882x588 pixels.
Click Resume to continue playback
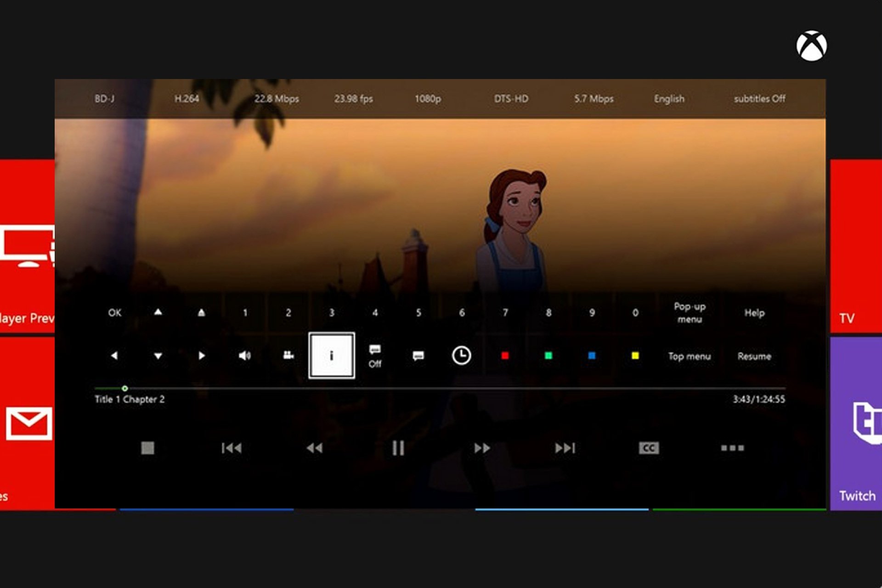point(754,356)
